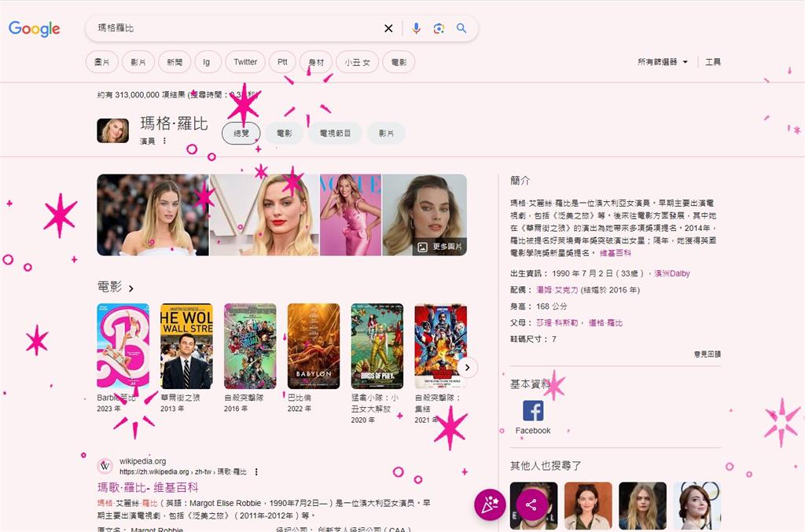Select the 新聞 filter chip
Screen dimensions: 805x532
(175, 62)
